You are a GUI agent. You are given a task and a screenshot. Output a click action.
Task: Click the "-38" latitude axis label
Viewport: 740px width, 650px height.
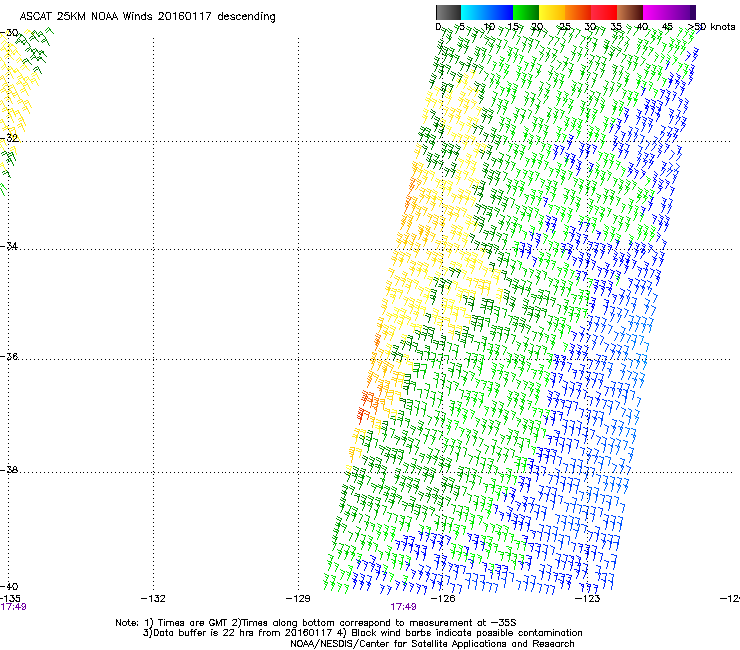(9, 470)
